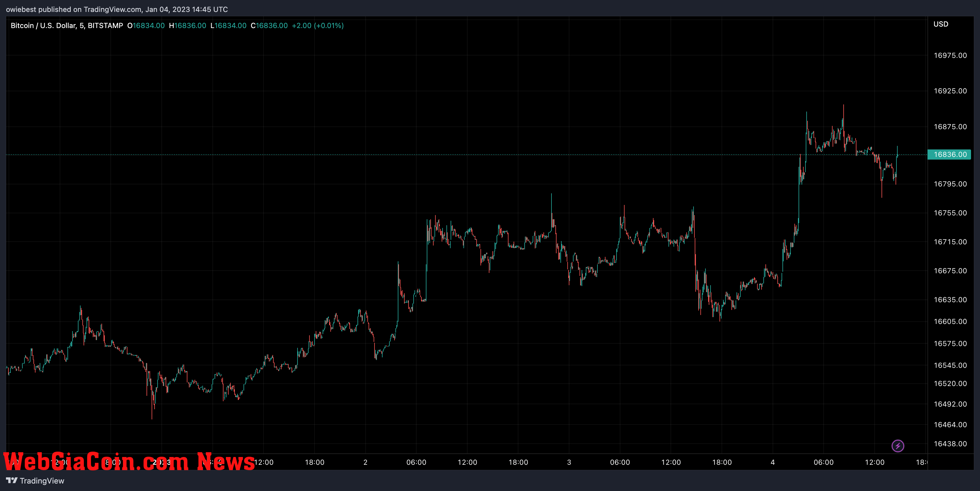This screenshot has height=491, width=980.
Task: Click the +2.00 (+0.01%) change value
Action: pos(318,25)
